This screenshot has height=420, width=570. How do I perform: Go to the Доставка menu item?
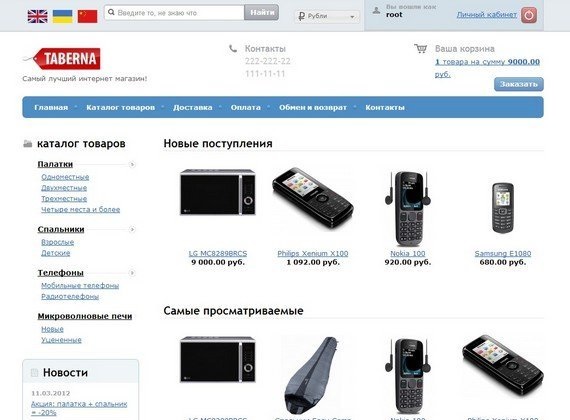click(x=193, y=107)
